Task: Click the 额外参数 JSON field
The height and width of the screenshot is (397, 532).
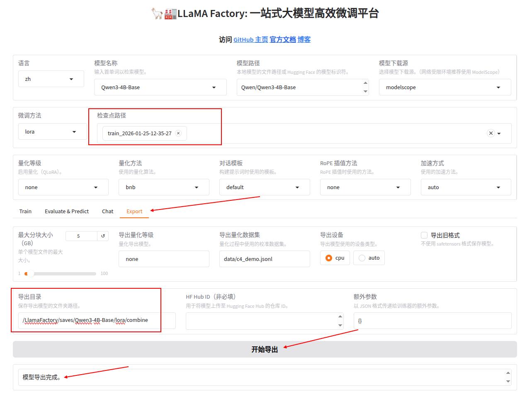Action: tap(432, 321)
